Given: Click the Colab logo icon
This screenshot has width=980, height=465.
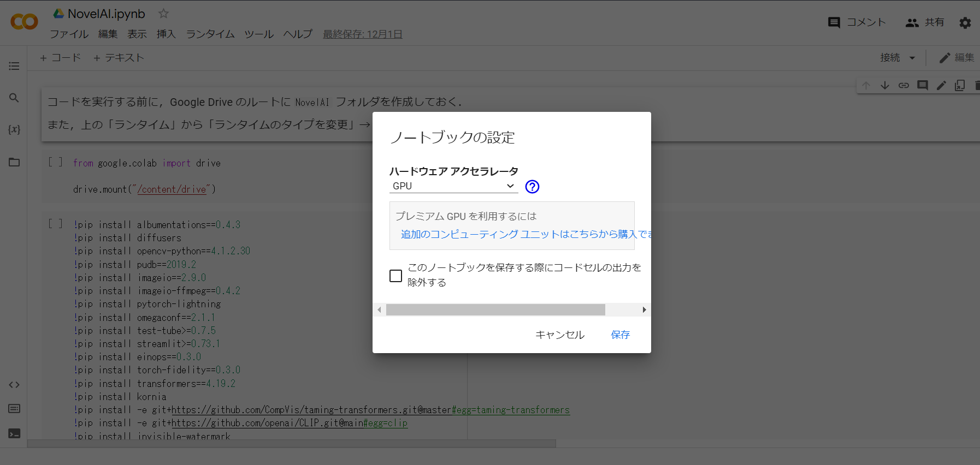Looking at the screenshot, I should (x=24, y=22).
